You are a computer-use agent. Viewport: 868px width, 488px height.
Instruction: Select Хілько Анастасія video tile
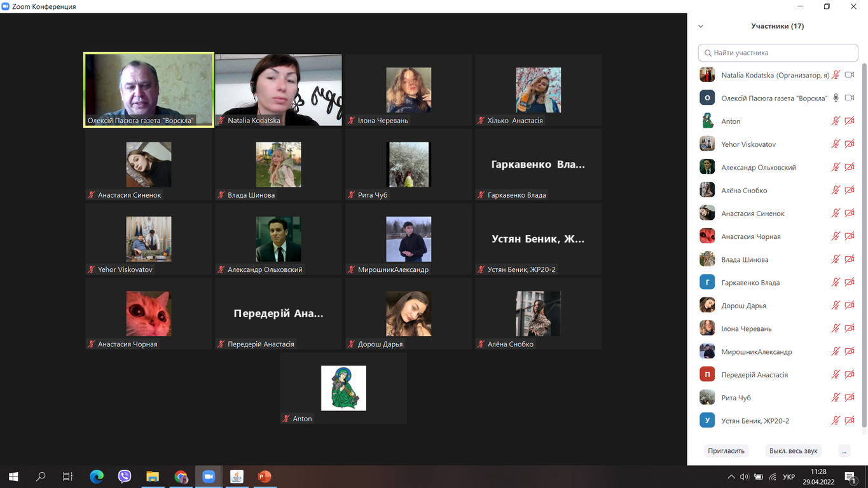point(538,90)
